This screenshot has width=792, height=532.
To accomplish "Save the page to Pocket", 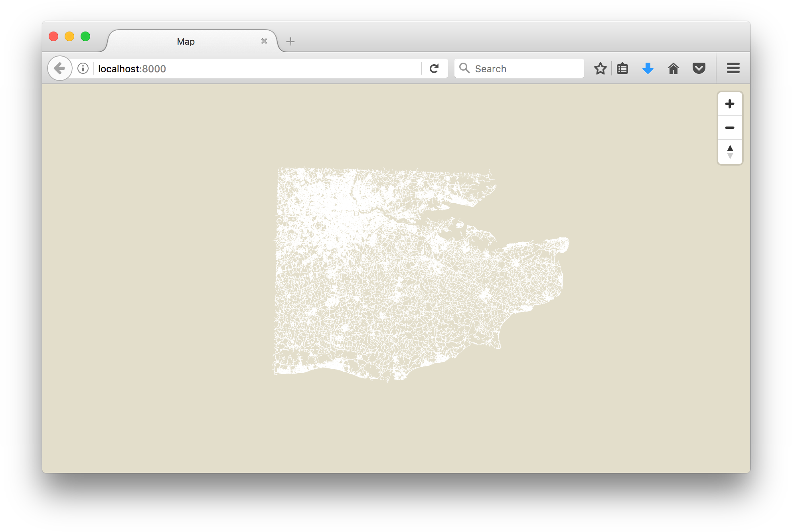I will click(x=699, y=68).
